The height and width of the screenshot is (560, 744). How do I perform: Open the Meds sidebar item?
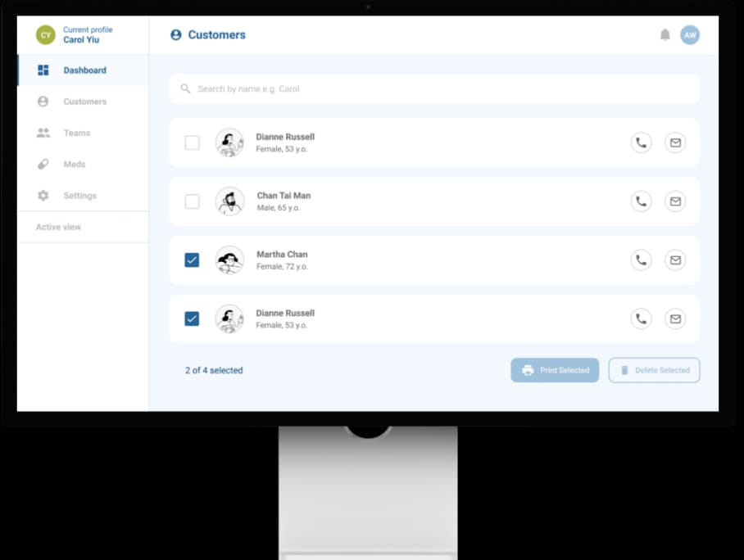click(74, 165)
